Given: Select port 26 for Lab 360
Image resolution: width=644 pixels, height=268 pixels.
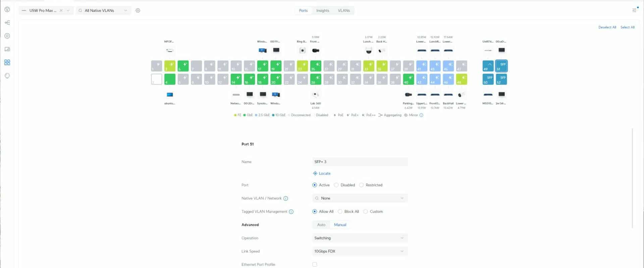Looking at the screenshot, I should (316, 79).
